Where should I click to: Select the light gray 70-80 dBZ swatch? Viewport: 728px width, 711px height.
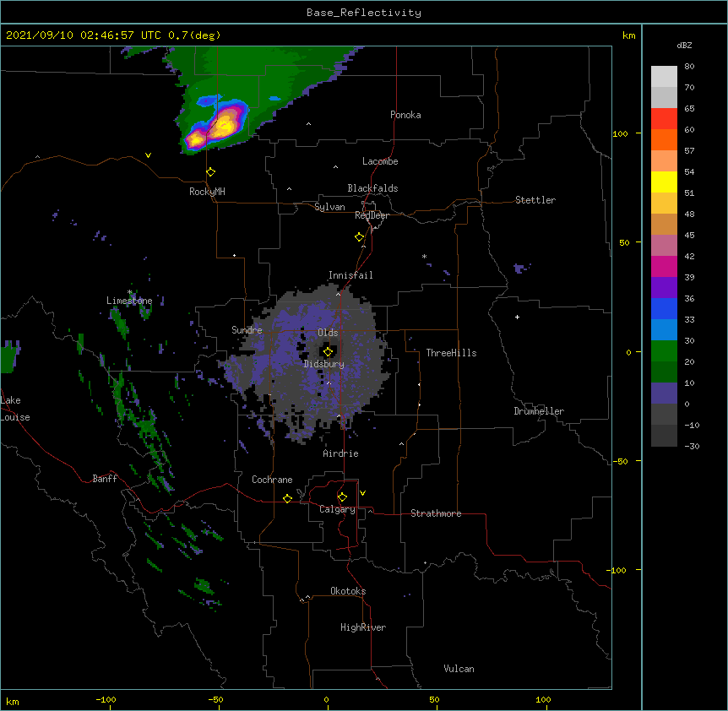[664, 77]
